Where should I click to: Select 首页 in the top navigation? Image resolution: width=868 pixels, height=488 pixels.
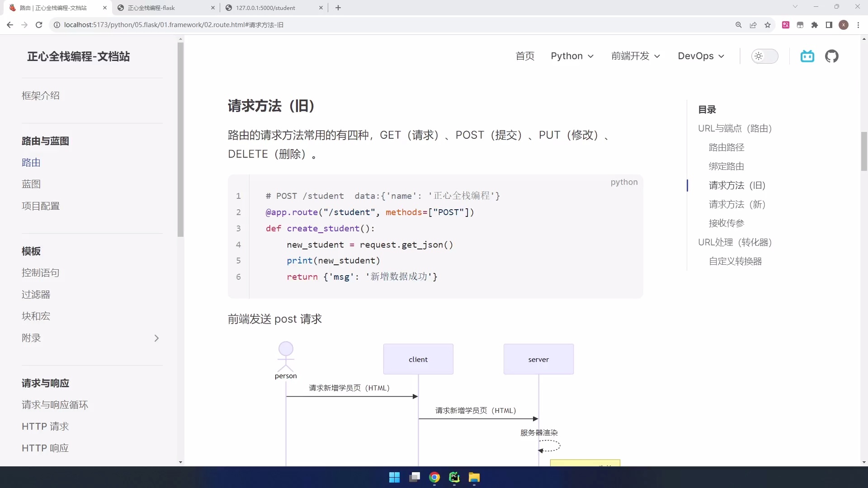click(x=525, y=56)
